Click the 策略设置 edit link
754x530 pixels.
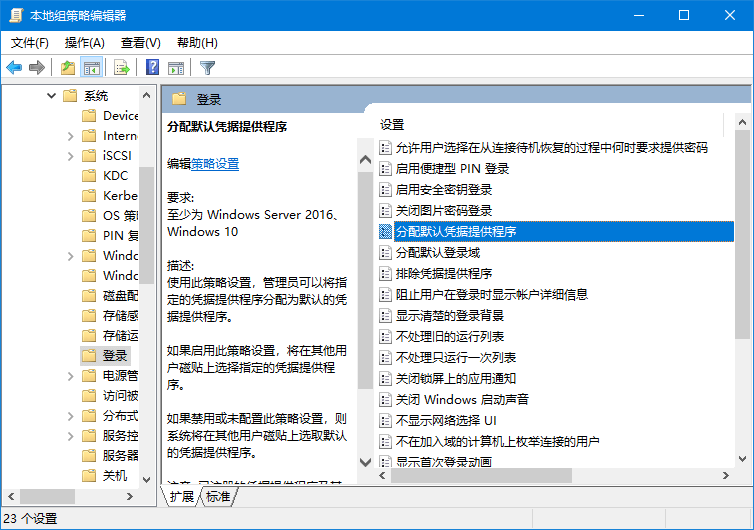pos(215,164)
